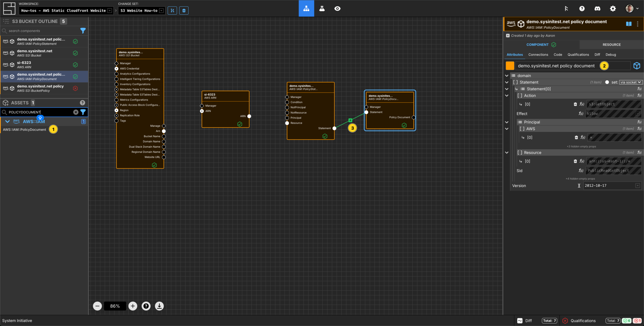Click the search components input field
Viewport: 644px width, 326px height.
[x=44, y=31]
